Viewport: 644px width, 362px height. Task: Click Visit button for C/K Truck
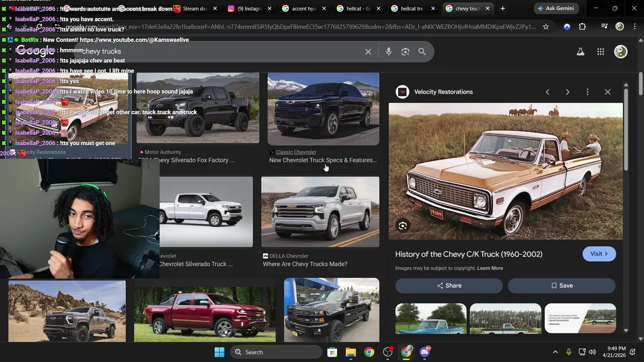tap(599, 254)
